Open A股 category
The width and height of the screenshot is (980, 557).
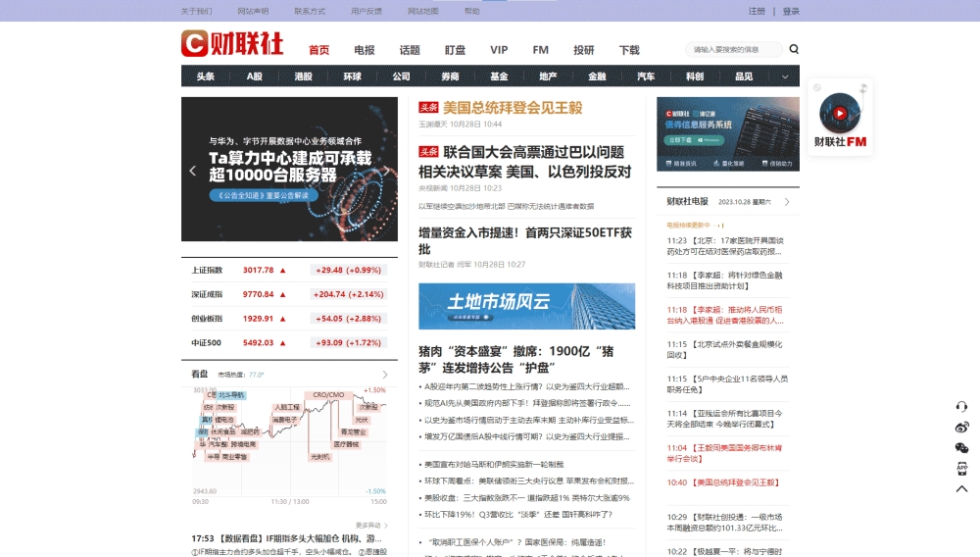point(255,76)
